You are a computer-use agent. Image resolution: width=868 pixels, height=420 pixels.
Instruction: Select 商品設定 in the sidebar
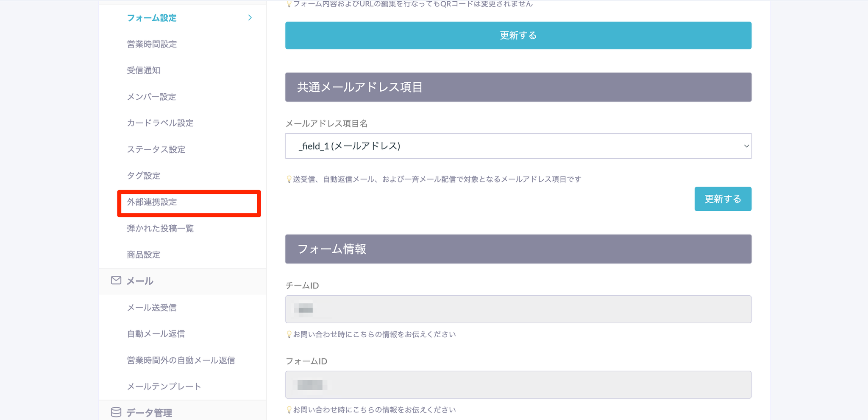click(144, 255)
